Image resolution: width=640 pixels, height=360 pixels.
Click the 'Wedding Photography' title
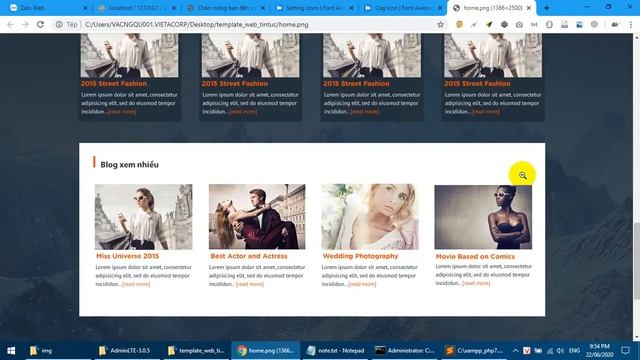360,256
